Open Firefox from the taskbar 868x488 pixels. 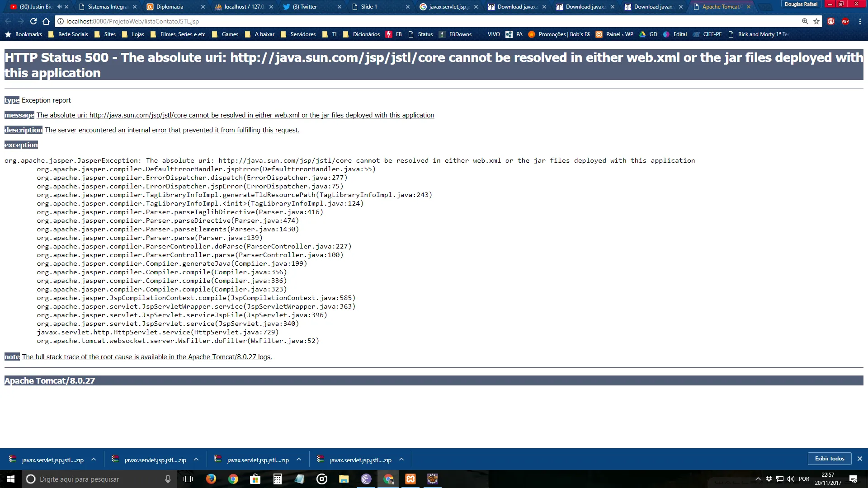(x=211, y=479)
